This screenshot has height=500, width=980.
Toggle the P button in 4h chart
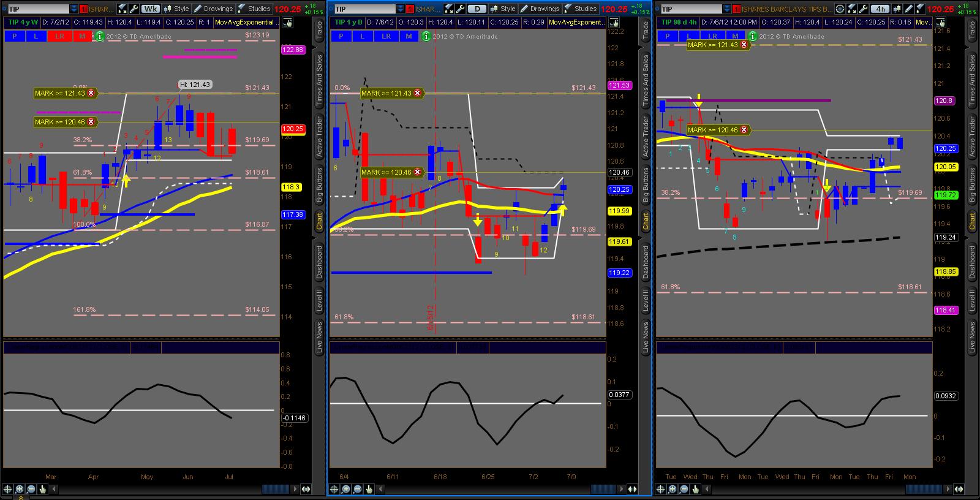pyautogui.click(x=668, y=36)
